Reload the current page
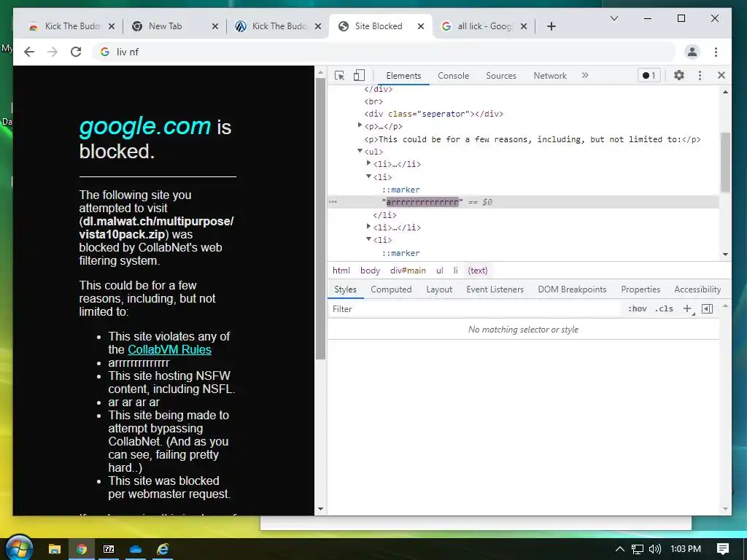Screen dimensions: 747x560 coord(76,52)
